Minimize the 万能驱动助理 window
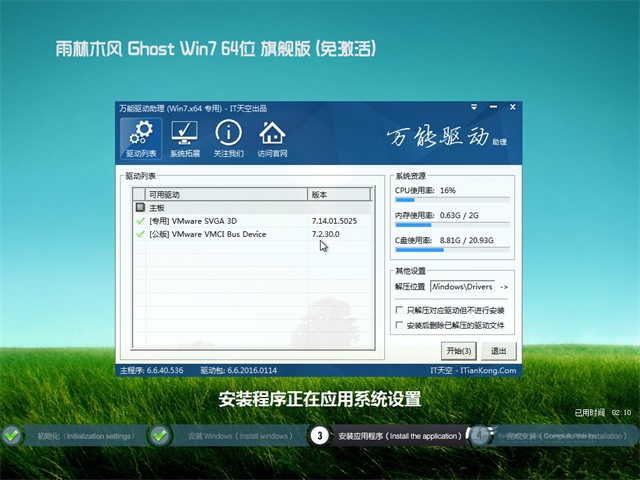640x480 pixels. (493, 107)
